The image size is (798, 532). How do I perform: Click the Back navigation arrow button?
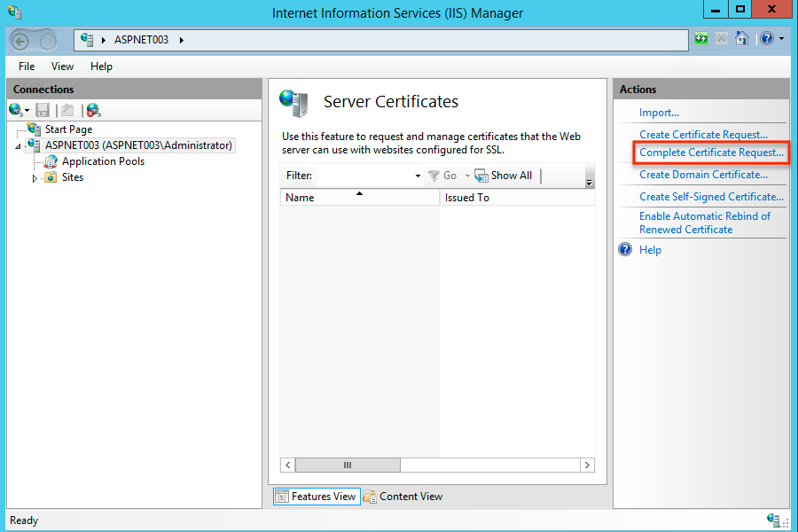20,41
